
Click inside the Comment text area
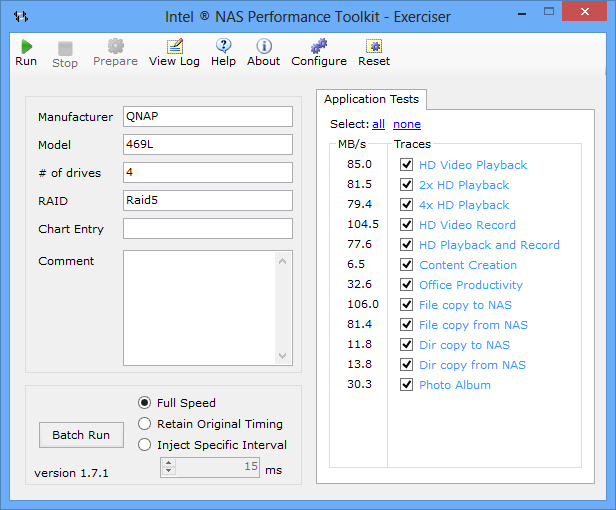pyautogui.click(x=200, y=308)
